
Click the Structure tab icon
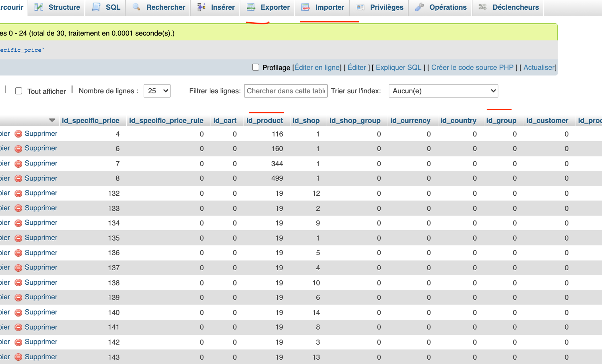click(x=39, y=7)
